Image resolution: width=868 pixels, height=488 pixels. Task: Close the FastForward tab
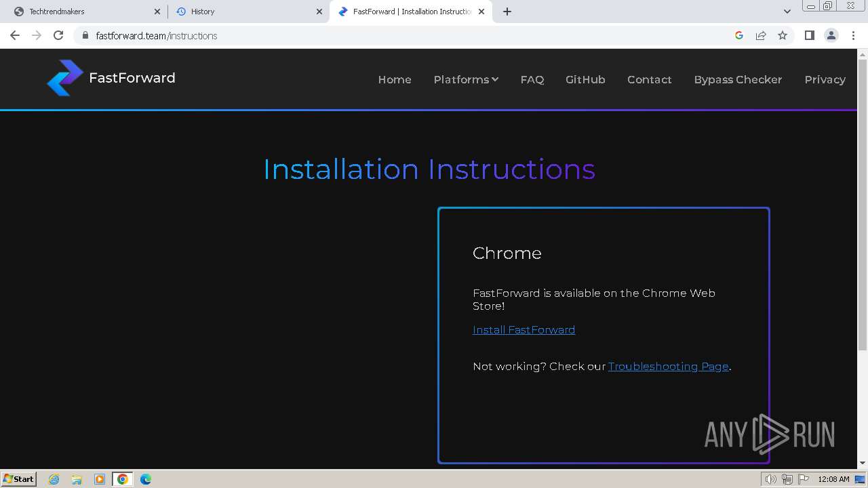481,12
